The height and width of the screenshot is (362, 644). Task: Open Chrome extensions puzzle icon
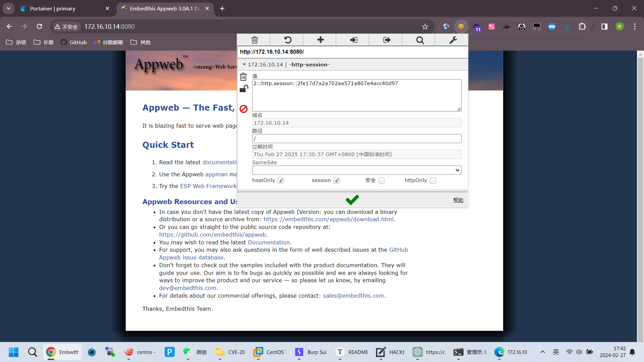(582, 26)
